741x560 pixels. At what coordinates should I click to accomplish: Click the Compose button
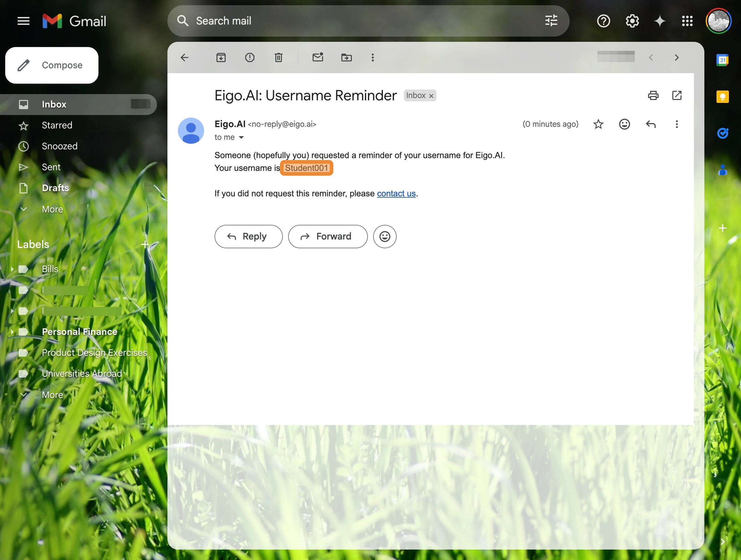coord(52,65)
